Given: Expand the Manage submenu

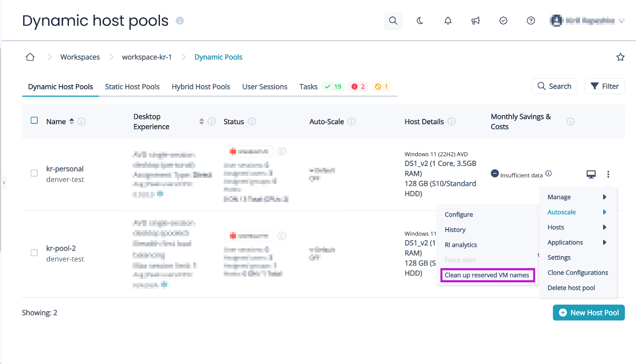Looking at the screenshot, I should (577, 197).
